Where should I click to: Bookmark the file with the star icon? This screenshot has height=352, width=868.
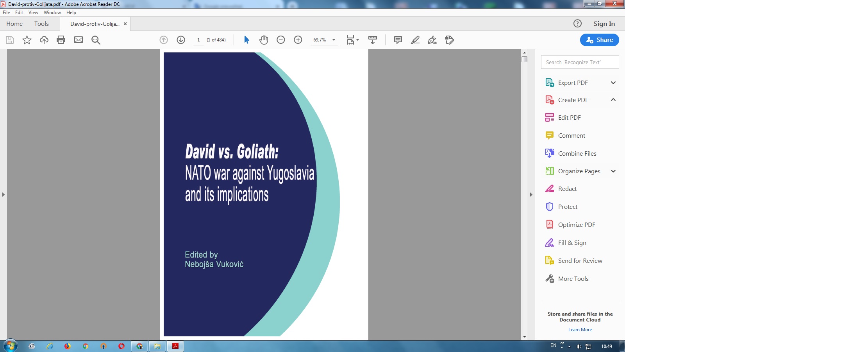click(27, 40)
